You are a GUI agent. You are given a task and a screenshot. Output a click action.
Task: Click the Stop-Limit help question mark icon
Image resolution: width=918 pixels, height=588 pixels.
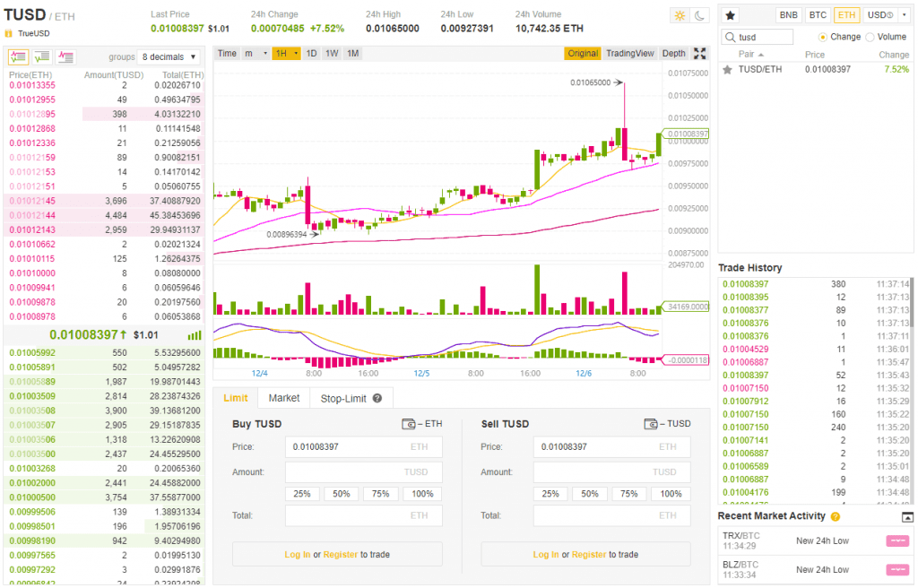click(377, 398)
